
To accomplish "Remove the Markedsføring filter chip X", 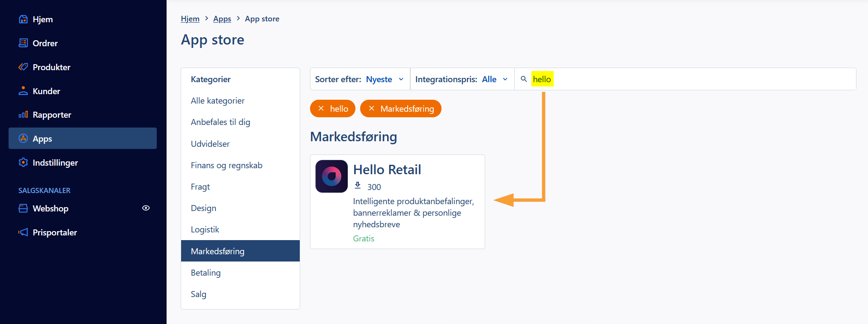I will coord(371,109).
